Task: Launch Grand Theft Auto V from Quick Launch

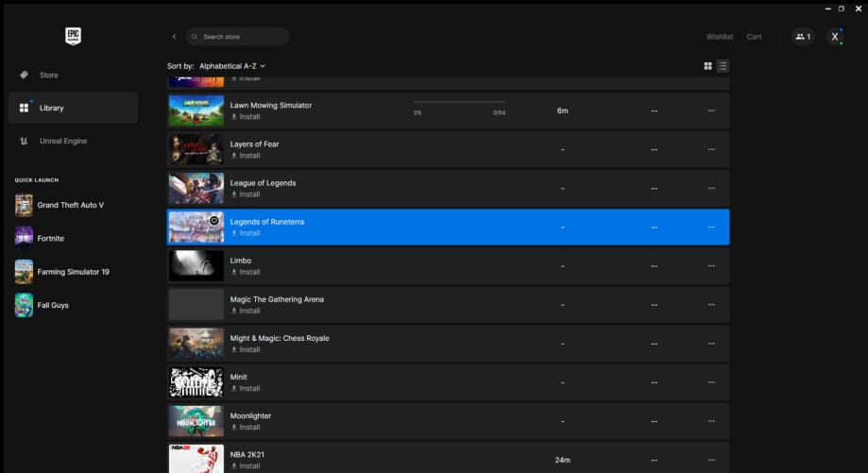Action: point(70,205)
